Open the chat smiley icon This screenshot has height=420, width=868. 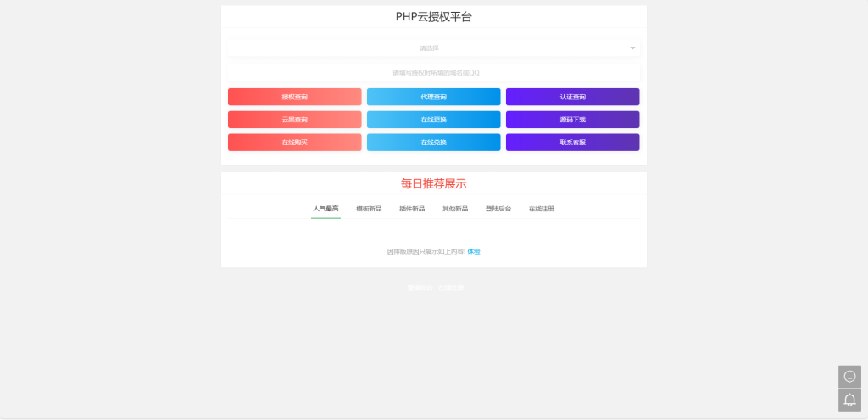tap(849, 377)
